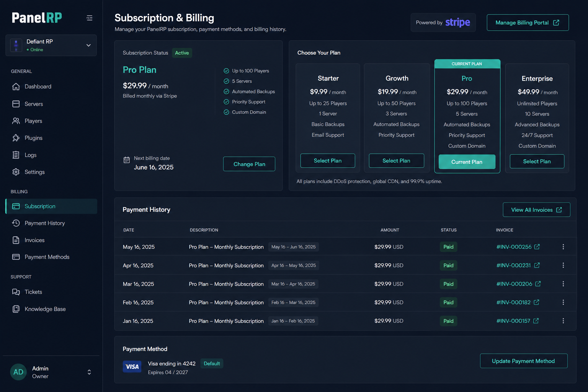Click the Visa card logo thumbnail
The width and height of the screenshot is (588, 392).
click(x=132, y=367)
